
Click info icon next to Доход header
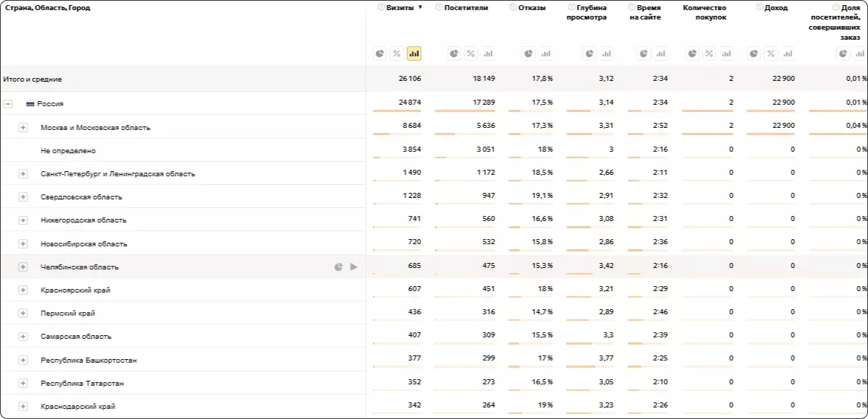[759, 8]
